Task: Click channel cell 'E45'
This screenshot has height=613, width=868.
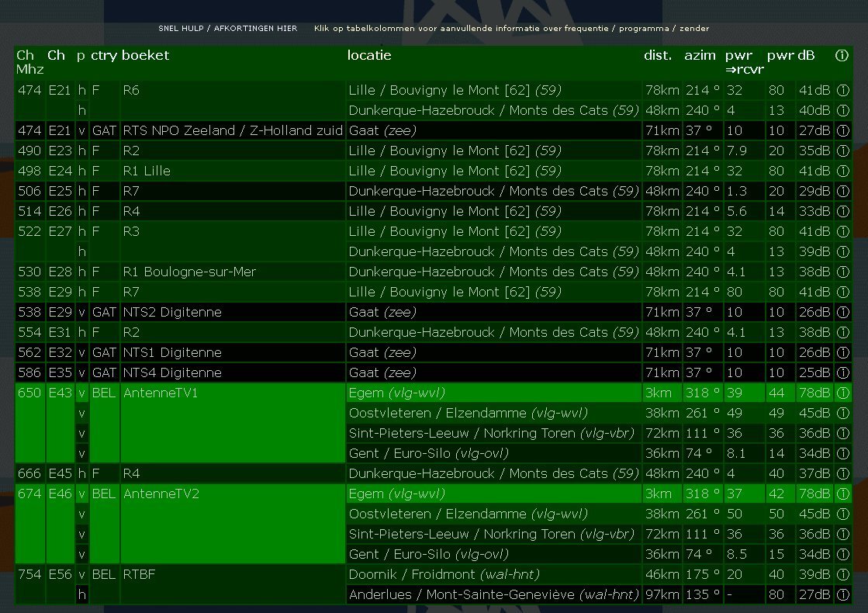Action: [x=61, y=473]
